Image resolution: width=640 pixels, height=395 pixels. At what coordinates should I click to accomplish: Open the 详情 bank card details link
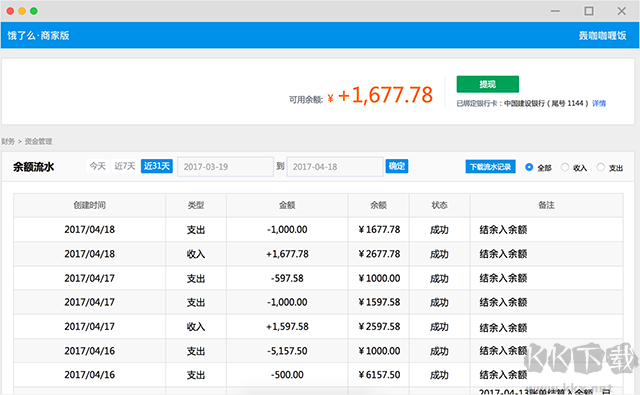coord(599,104)
